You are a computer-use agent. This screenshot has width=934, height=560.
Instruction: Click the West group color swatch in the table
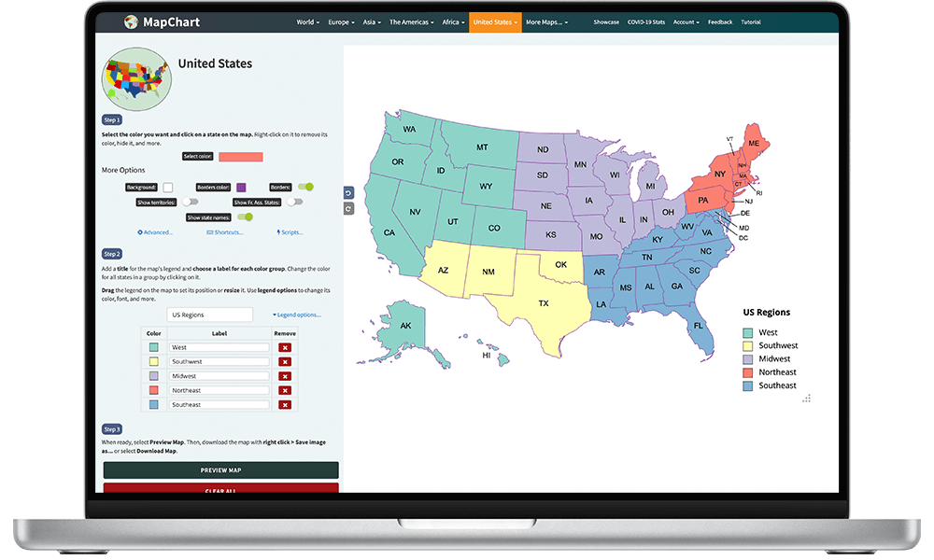click(154, 347)
